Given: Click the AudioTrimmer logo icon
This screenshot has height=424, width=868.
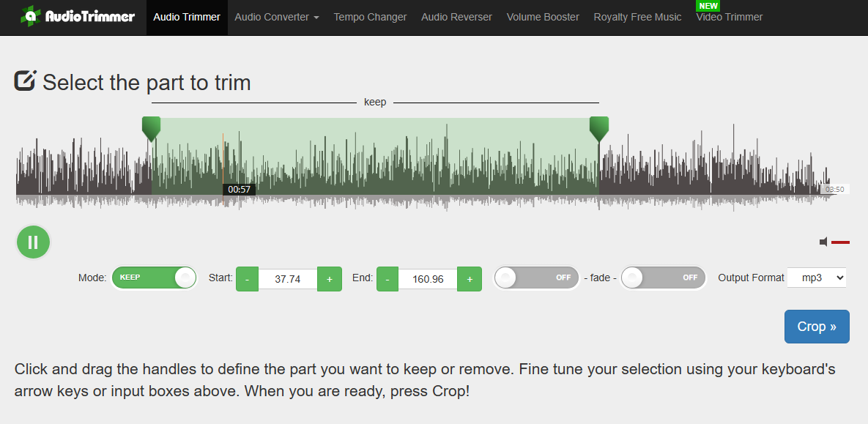Looking at the screenshot, I should (x=31, y=15).
